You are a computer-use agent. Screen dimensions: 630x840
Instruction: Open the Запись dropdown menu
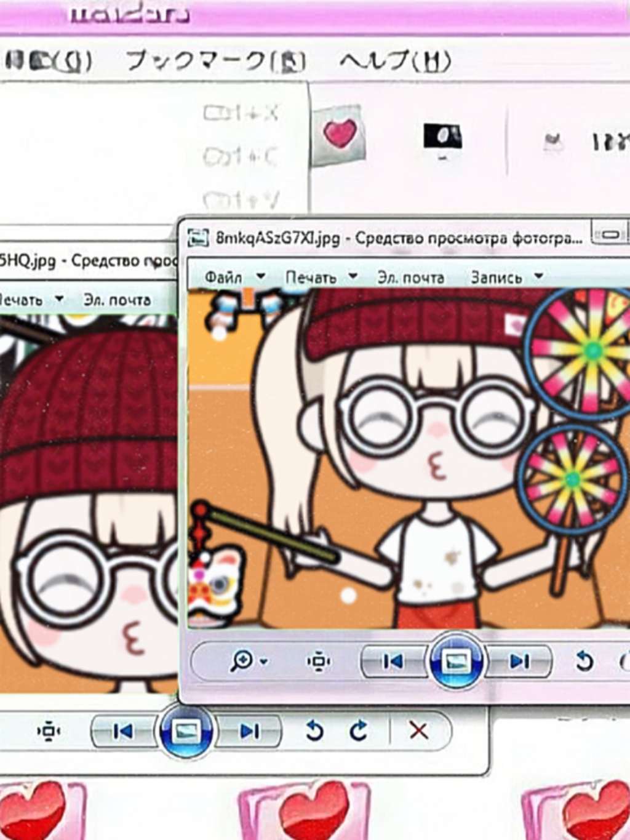(506, 278)
